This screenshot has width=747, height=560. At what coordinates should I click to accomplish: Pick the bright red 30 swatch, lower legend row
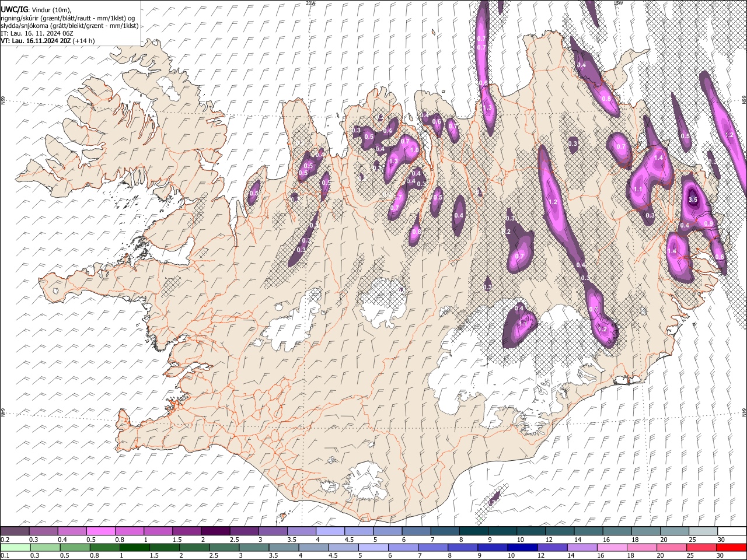731,547
